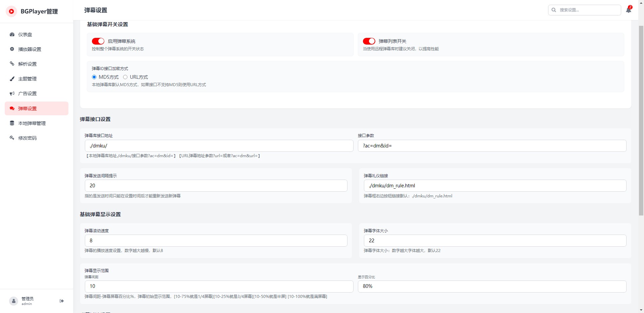644x313 pixels.
Task: Click the theme management brush icon
Action: pyautogui.click(x=12, y=79)
